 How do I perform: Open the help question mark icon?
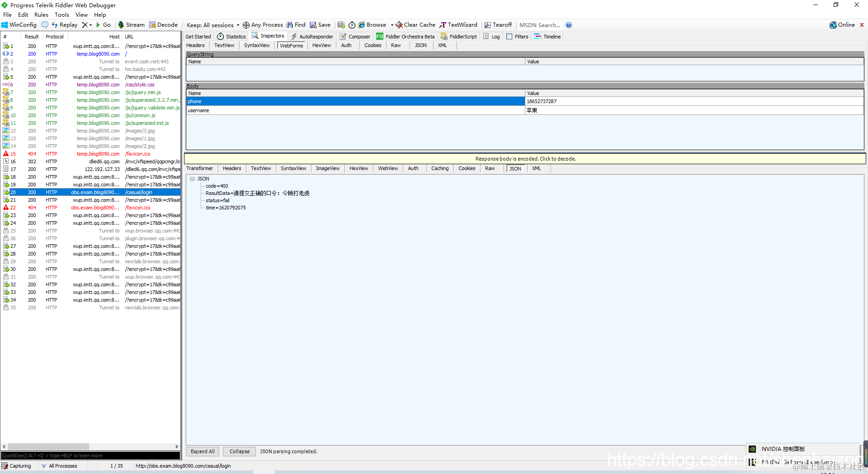pyautogui.click(x=569, y=25)
